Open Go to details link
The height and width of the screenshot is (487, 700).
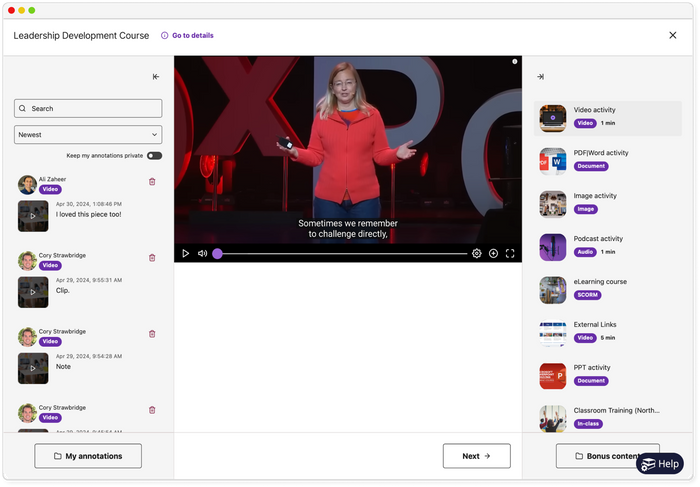point(193,35)
